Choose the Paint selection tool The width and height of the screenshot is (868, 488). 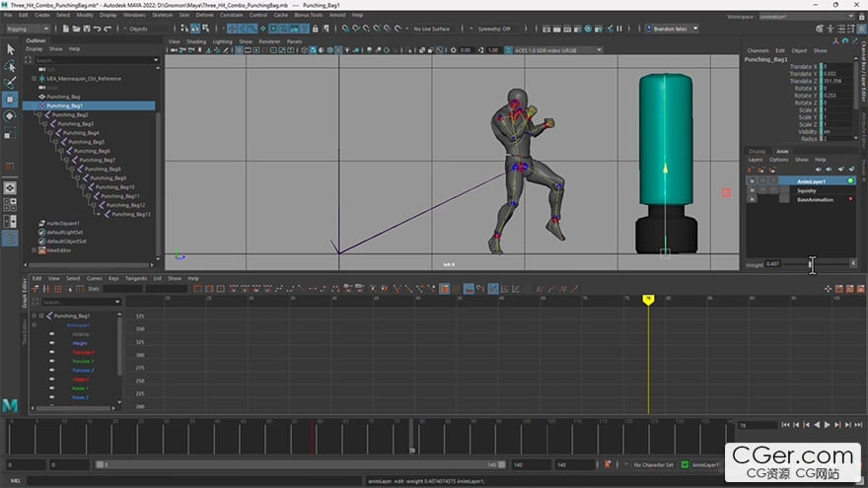point(11,82)
